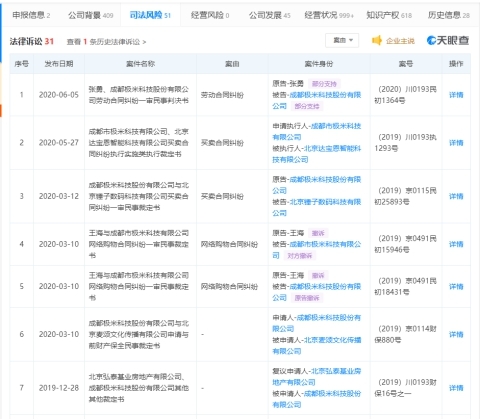
Task: Click the 企业主说 link text
Action: tap(400, 41)
